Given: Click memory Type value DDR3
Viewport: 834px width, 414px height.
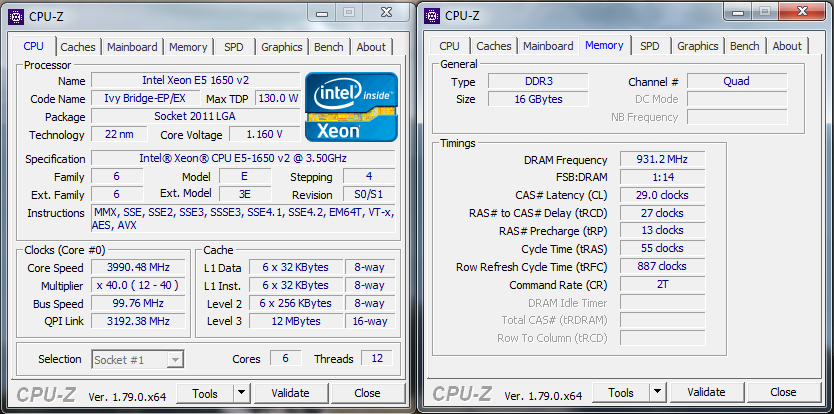Looking at the screenshot, I should pos(538,81).
